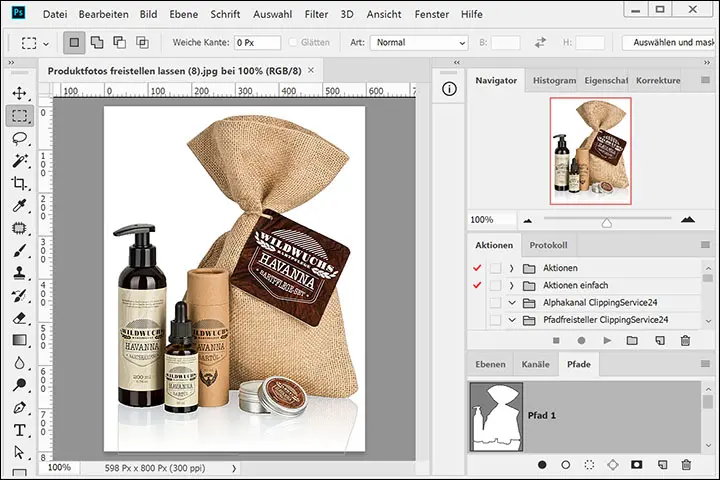Select the Dodge tool
Image resolution: width=720 pixels, height=480 pixels.
pyautogui.click(x=19, y=385)
